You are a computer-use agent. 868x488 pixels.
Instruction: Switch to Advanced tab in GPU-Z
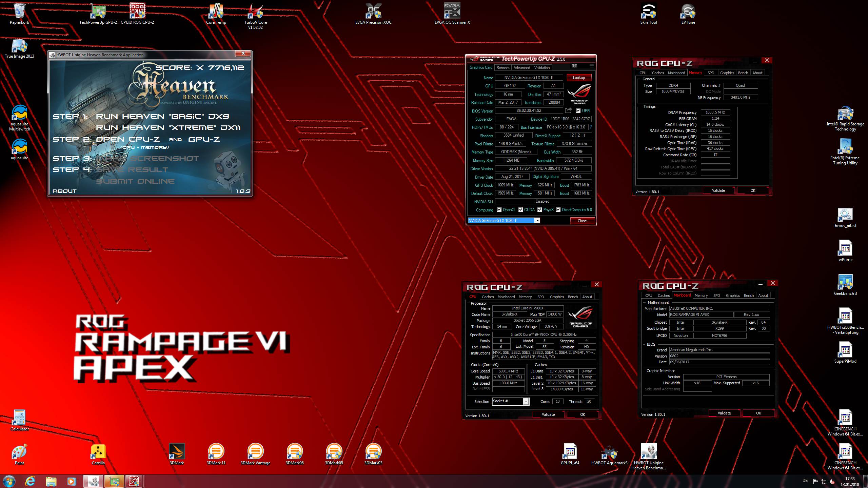[x=521, y=68]
